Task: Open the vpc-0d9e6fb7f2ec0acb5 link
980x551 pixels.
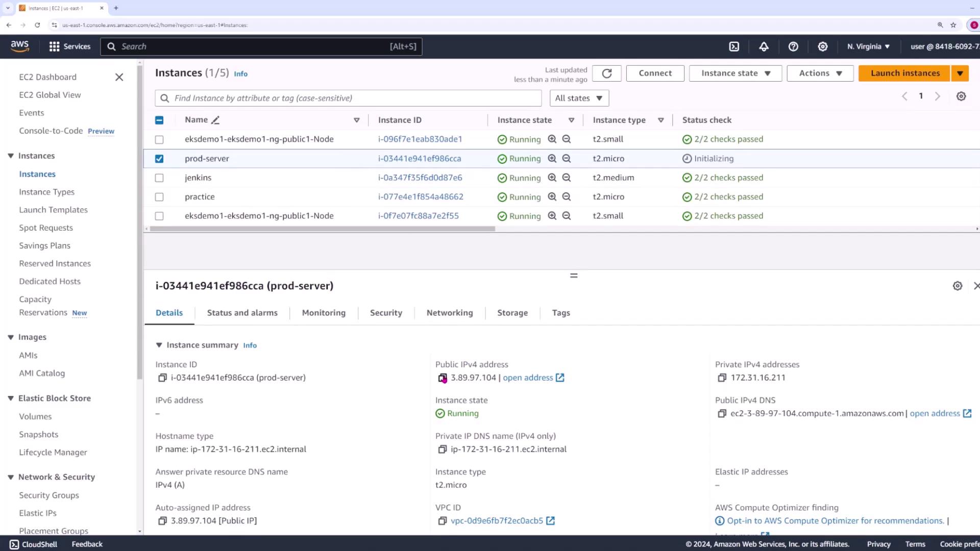Action: pos(496,521)
